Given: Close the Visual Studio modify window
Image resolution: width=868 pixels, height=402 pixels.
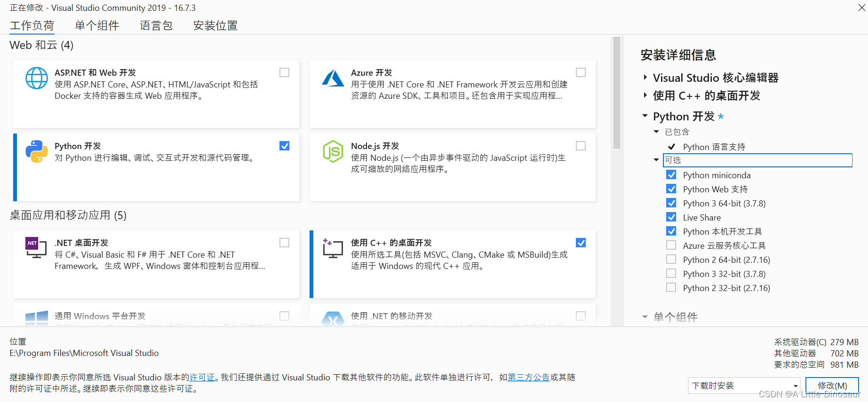Looking at the screenshot, I should pos(862,8).
